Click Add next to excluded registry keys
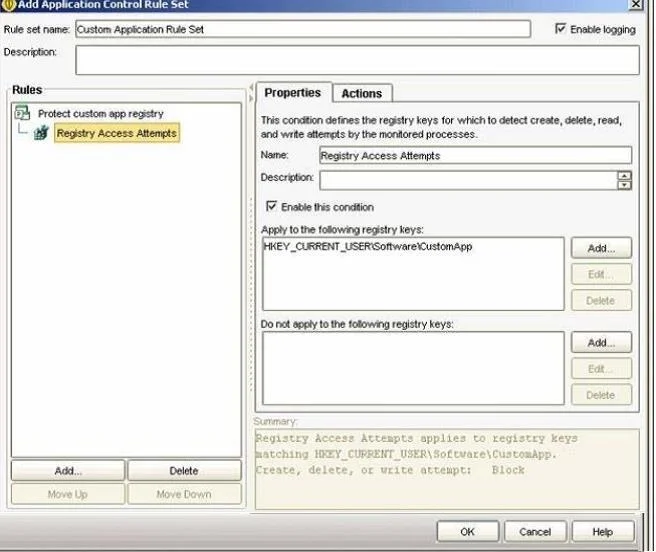The image size is (656, 552). click(601, 343)
